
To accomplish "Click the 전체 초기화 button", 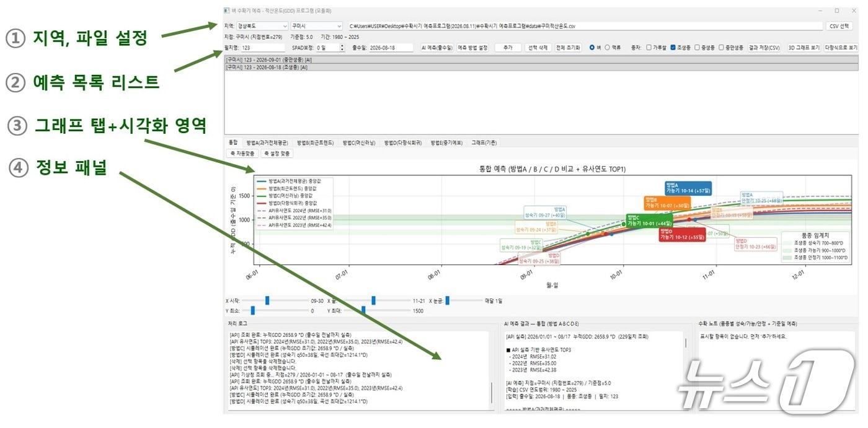I will (569, 48).
